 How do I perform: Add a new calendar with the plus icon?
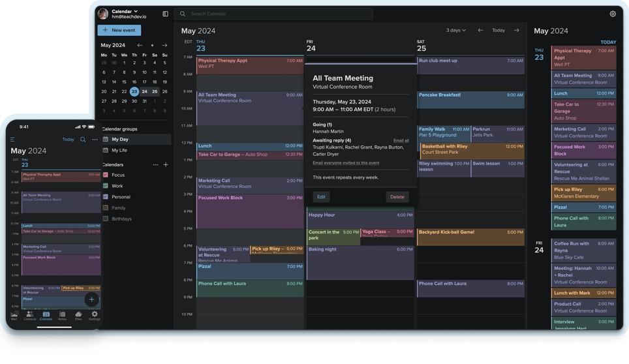coord(166,164)
